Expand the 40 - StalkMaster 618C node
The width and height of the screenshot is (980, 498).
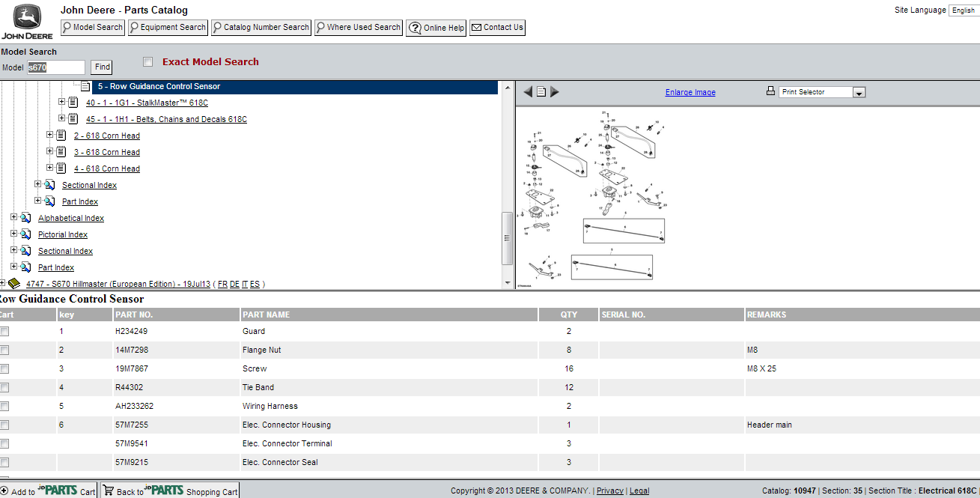pyautogui.click(x=62, y=102)
